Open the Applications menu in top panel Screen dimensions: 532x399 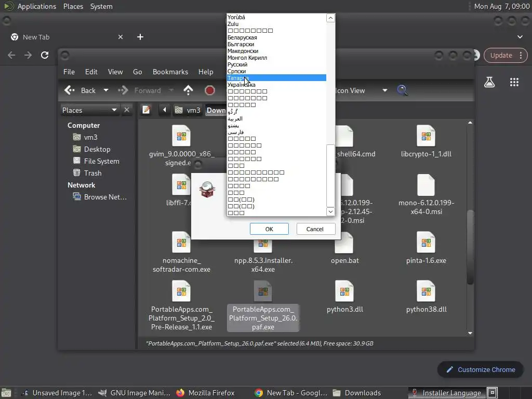(37, 6)
